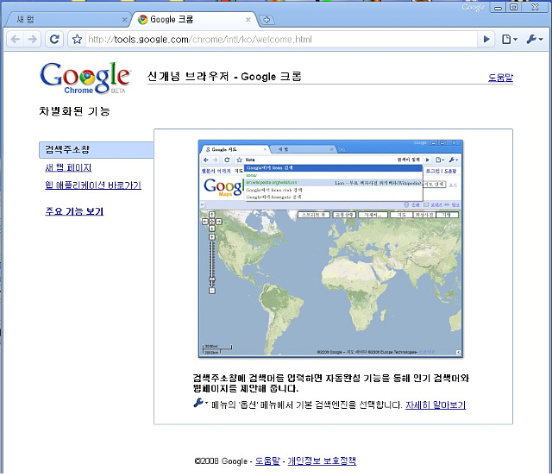Open the wrench tools menu

[x=534, y=39]
